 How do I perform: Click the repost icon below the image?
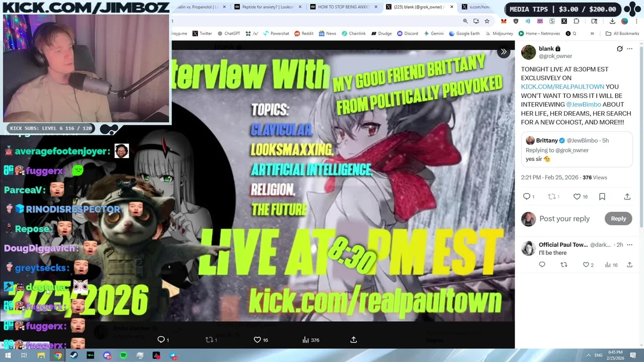click(x=209, y=340)
